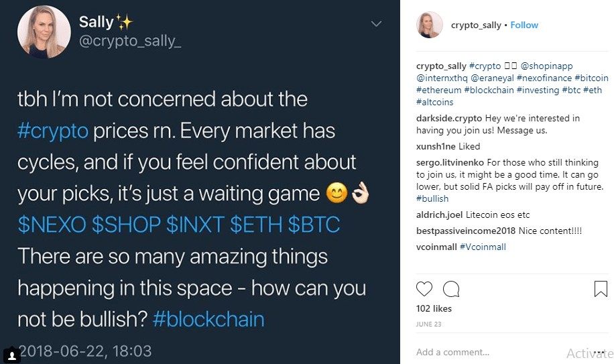Image resolution: width=614 pixels, height=364 pixels.
Task: Click Sally's tweet profile picture
Action: (x=44, y=32)
